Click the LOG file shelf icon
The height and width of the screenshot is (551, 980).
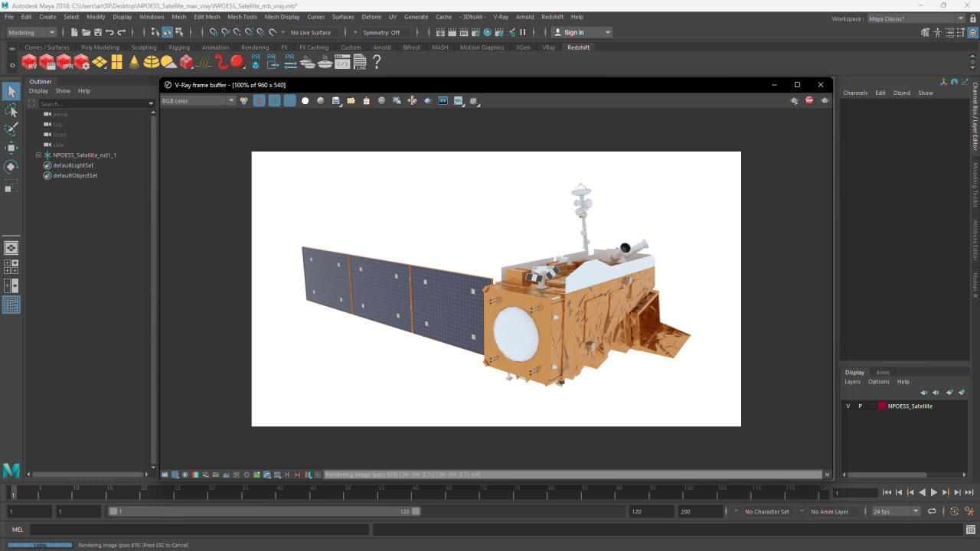coord(359,62)
